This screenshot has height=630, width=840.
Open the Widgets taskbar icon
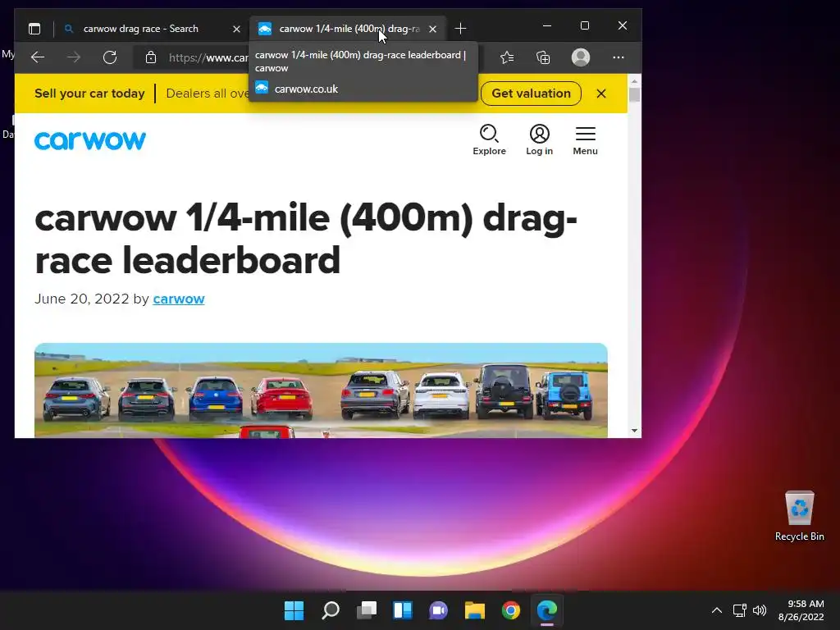(402, 610)
